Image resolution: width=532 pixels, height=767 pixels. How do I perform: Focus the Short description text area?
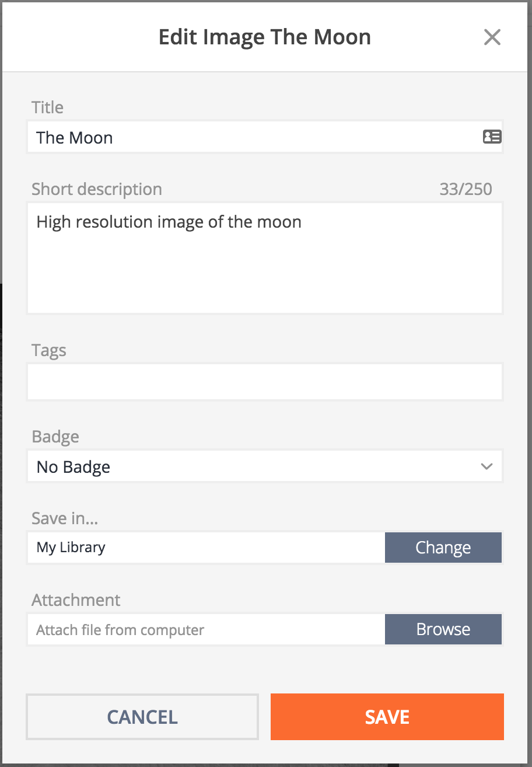[264, 257]
